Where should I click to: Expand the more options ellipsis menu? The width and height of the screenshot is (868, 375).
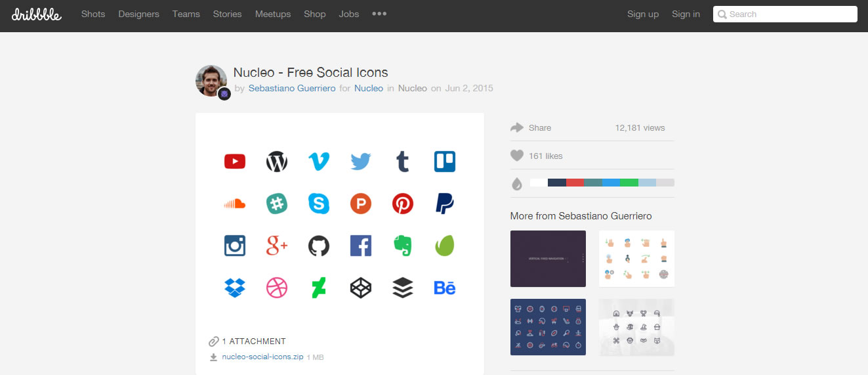click(379, 14)
